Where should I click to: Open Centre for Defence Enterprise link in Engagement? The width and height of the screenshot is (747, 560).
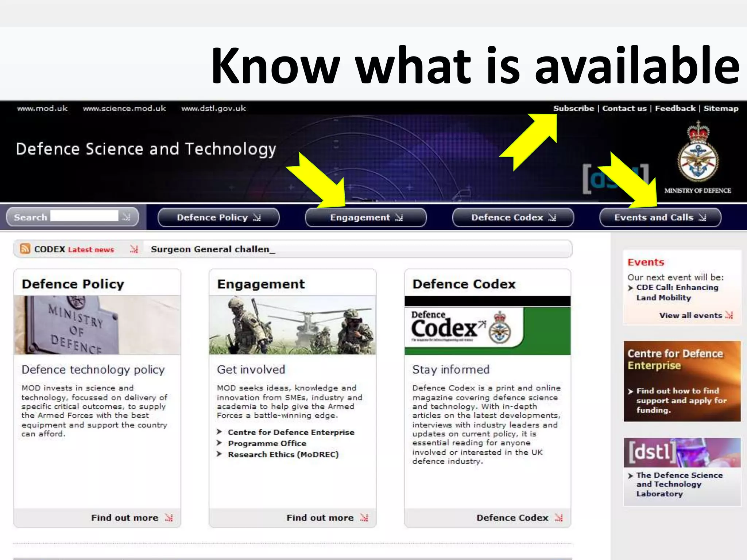point(291,432)
